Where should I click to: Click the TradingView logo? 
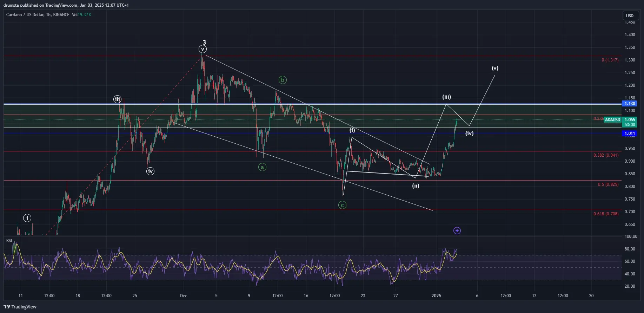coord(20,307)
